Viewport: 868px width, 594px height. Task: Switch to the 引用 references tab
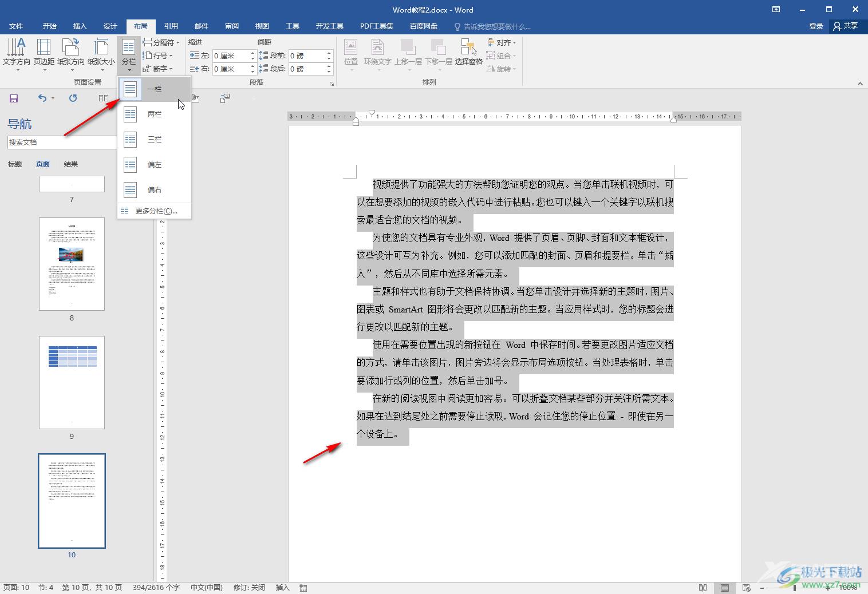171,26
